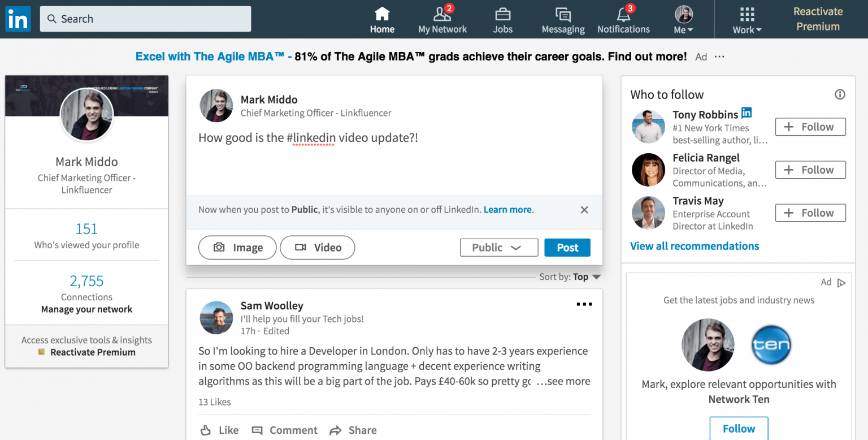Open the search magnifier
This screenshot has height=440, width=868.
[51, 19]
